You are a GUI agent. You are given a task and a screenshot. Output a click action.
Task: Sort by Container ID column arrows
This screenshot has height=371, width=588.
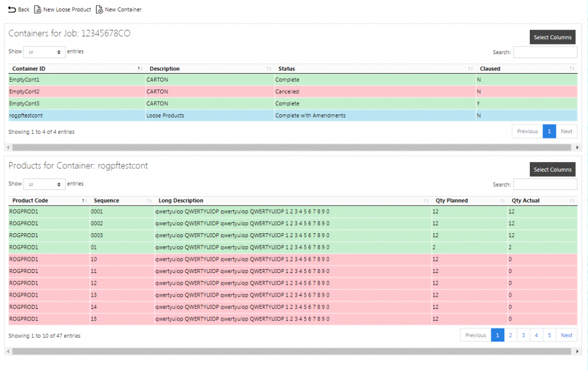140,69
